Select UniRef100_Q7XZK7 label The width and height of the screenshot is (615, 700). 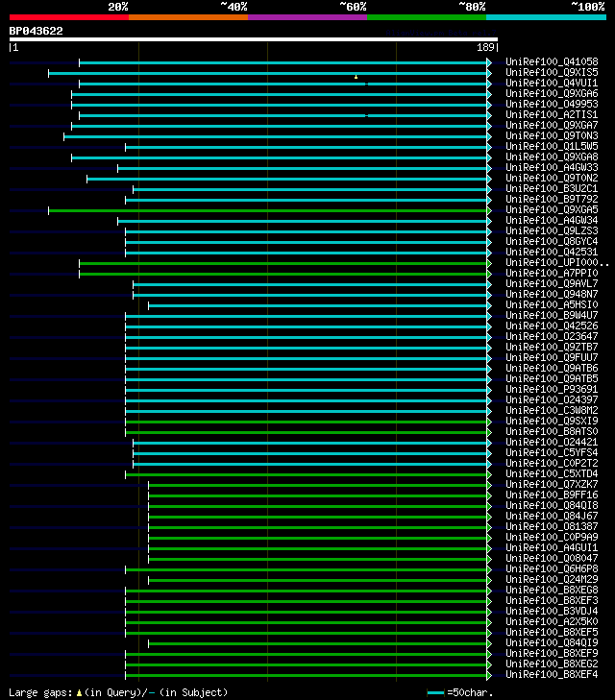click(552, 484)
